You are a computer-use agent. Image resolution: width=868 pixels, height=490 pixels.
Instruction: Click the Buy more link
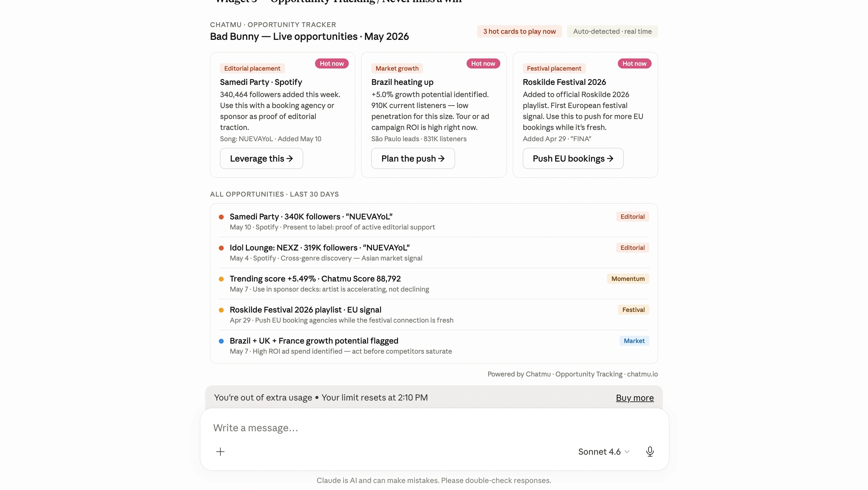tap(635, 398)
